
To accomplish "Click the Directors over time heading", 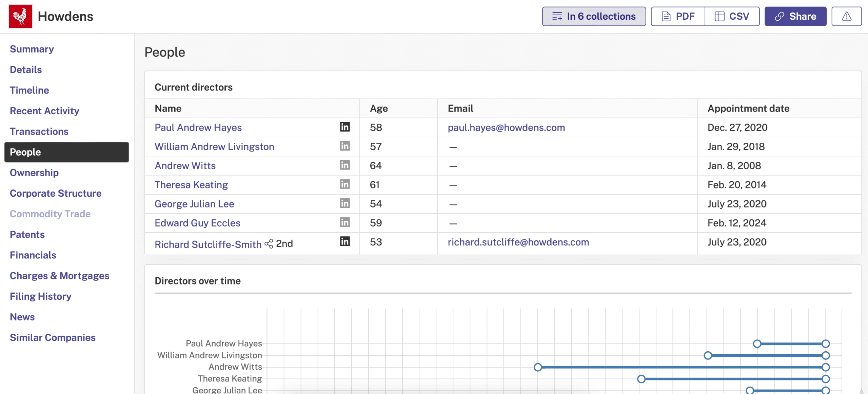I will tap(198, 281).
